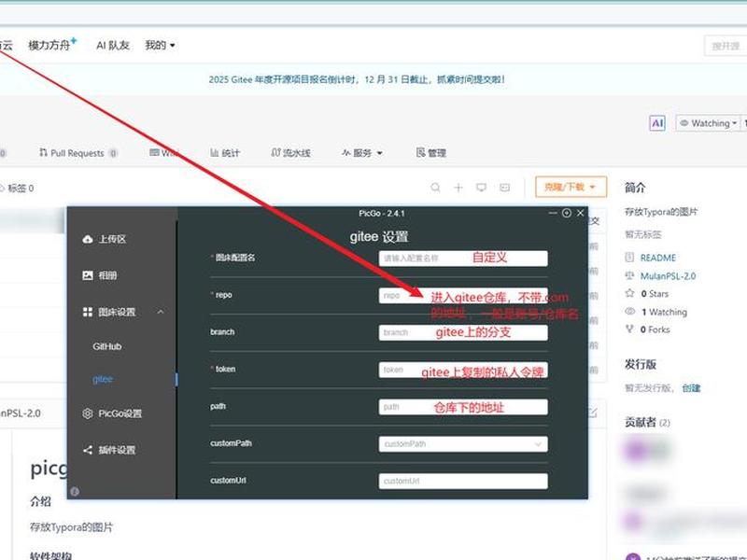Viewport: 747px width, 560px height.
Task: Open the 上传区 upload area in PicGo
Action: click(104, 239)
